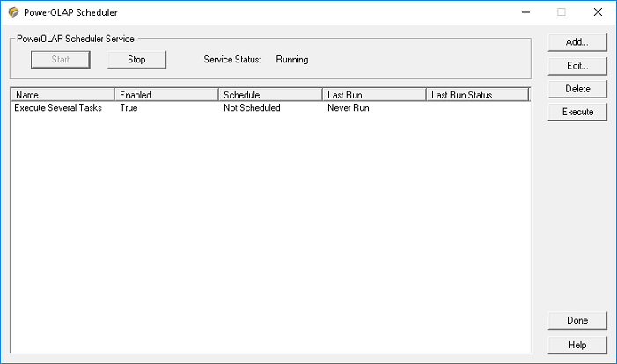Viewport: 617px width, 364px height.
Task: Delete the selected scheduled task
Action: tap(577, 89)
